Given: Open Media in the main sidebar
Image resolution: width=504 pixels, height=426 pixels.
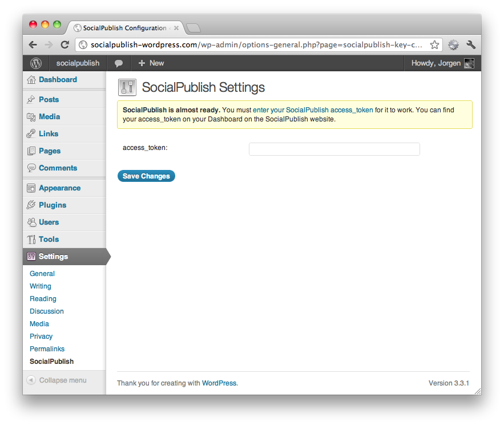Looking at the screenshot, I should (50, 116).
